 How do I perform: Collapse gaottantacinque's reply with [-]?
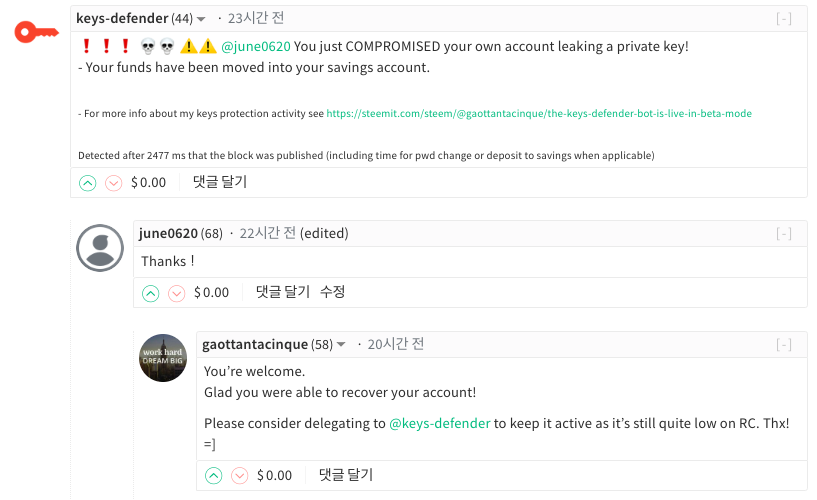click(x=784, y=345)
